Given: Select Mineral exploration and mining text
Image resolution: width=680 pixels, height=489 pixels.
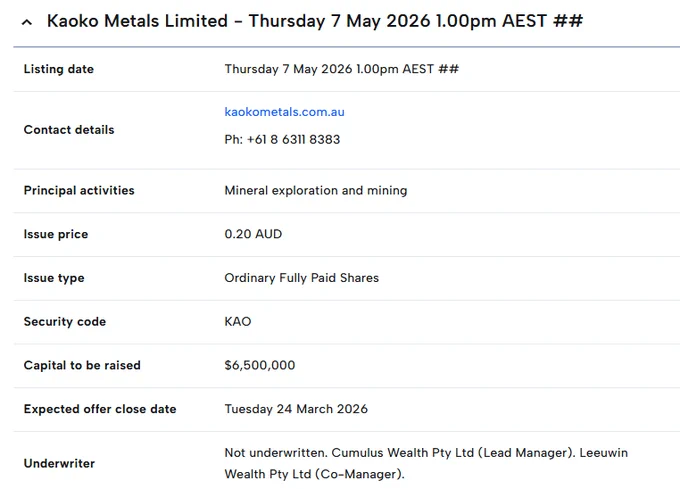Looking at the screenshot, I should coord(316,190).
